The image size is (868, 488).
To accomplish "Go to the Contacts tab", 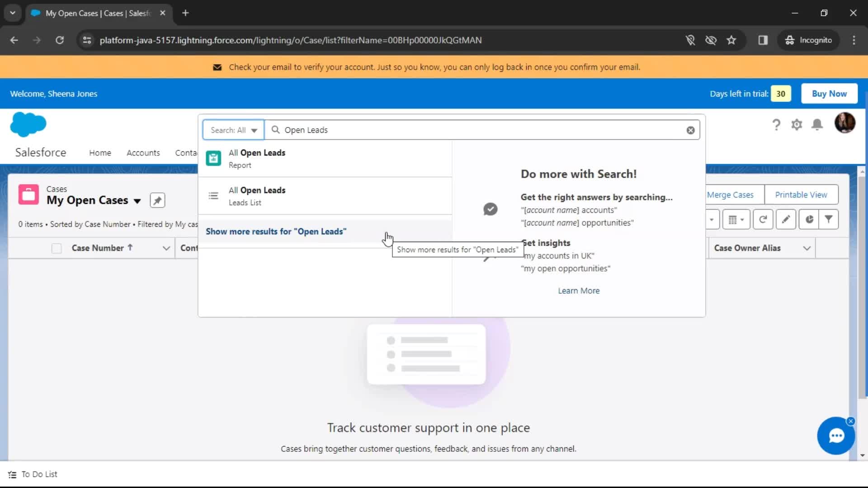I will coord(186,153).
